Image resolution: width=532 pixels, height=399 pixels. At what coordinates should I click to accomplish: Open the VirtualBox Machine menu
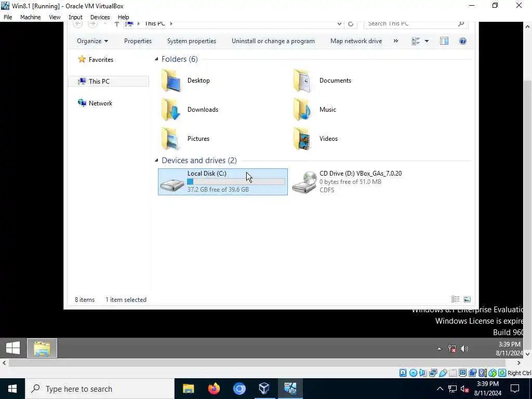[x=31, y=17]
